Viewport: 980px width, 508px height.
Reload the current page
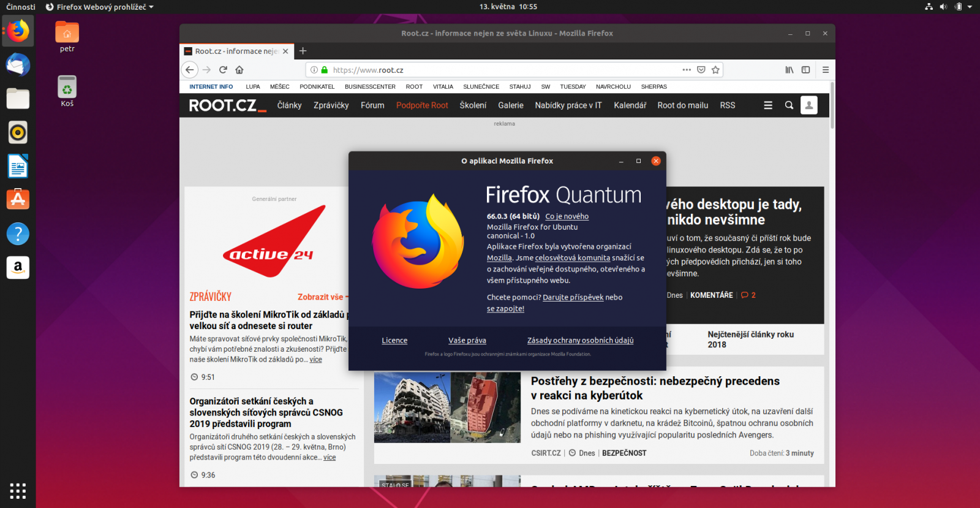coord(223,70)
